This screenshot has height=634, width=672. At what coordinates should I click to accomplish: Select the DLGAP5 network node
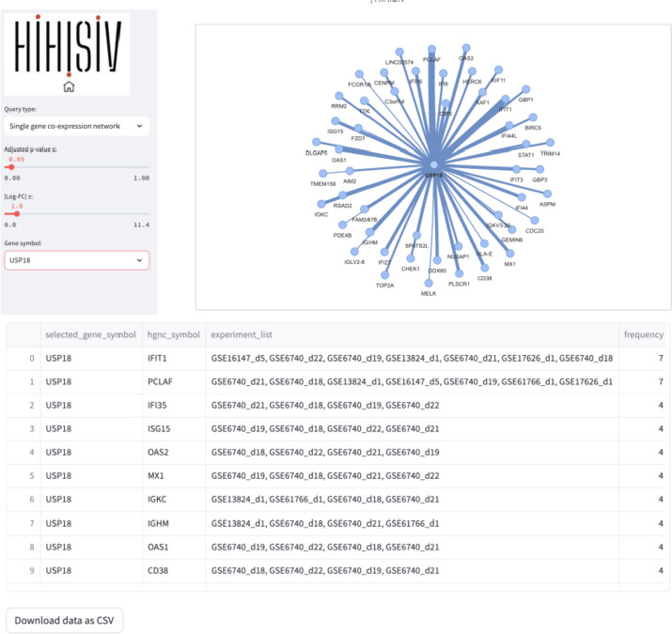click(x=317, y=142)
